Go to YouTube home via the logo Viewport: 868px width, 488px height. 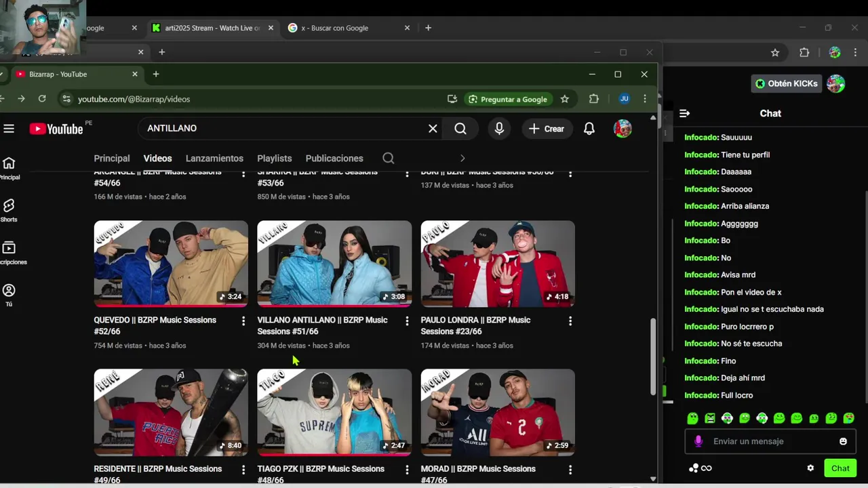click(x=56, y=129)
